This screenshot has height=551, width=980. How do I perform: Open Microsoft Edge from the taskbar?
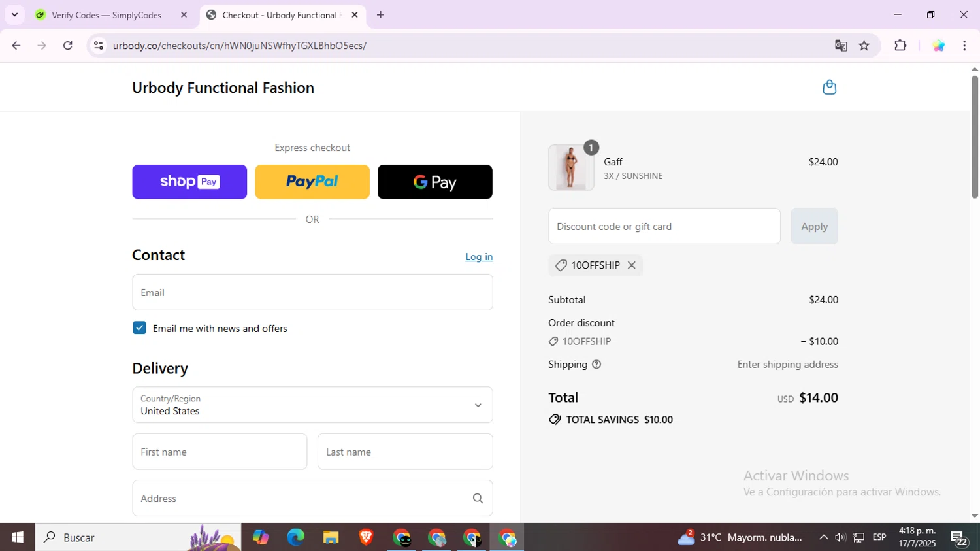(295, 537)
